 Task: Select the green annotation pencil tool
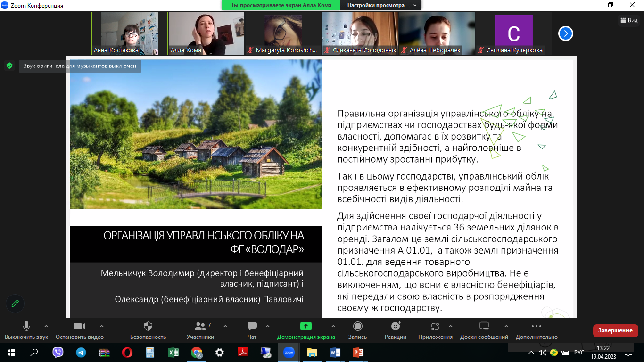[14, 303]
